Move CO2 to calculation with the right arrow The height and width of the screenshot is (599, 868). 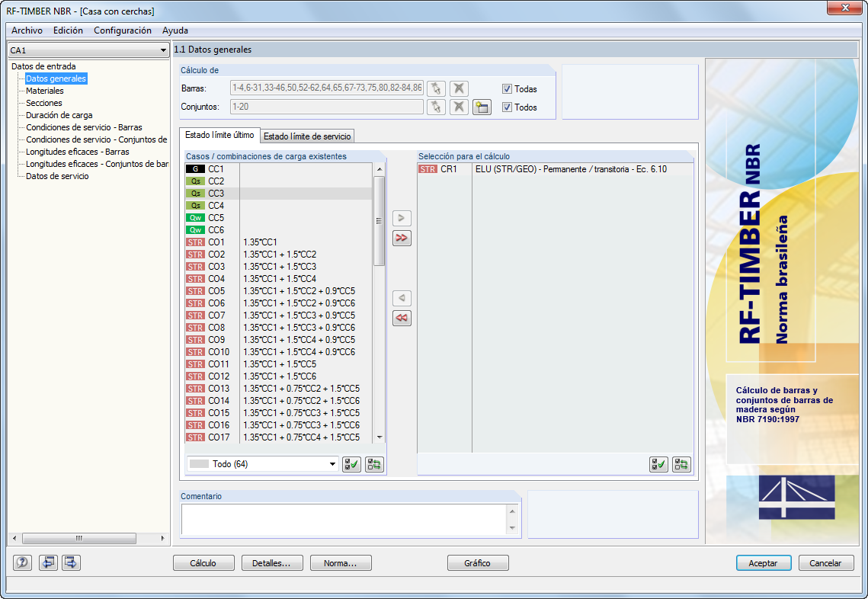pos(402,218)
